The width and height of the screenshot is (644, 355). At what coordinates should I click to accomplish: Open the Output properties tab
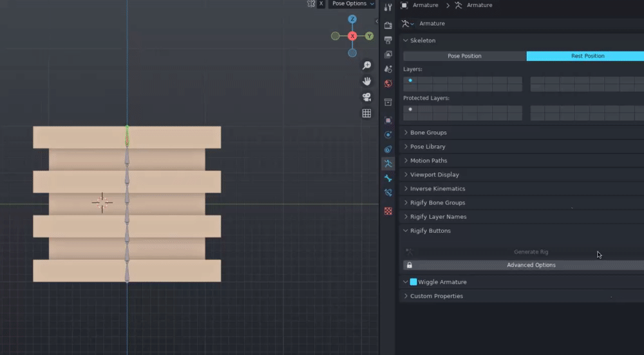388,40
